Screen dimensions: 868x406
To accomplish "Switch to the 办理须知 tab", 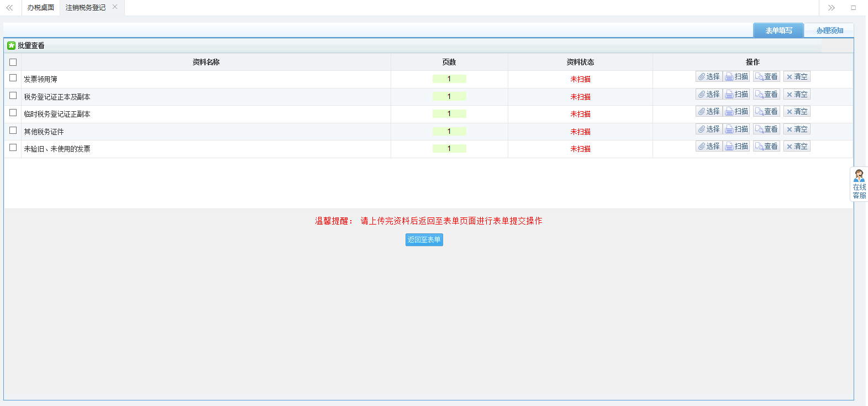I will point(829,31).
